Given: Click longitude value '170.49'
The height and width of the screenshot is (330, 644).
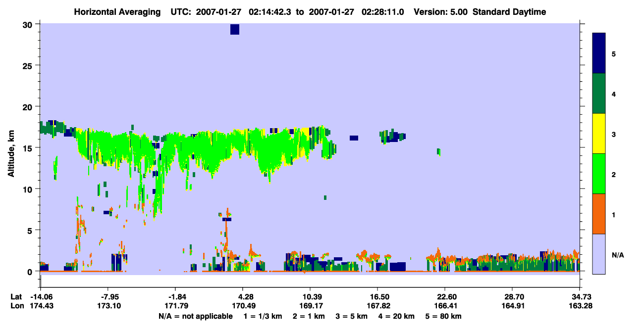Looking at the screenshot, I should click(243, 306).
